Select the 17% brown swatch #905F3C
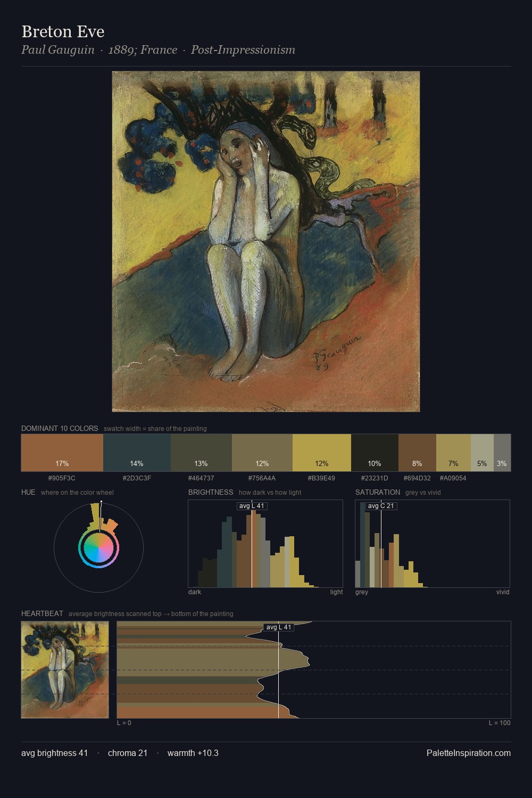The image size is (532, 798). [x=62, y=453]
